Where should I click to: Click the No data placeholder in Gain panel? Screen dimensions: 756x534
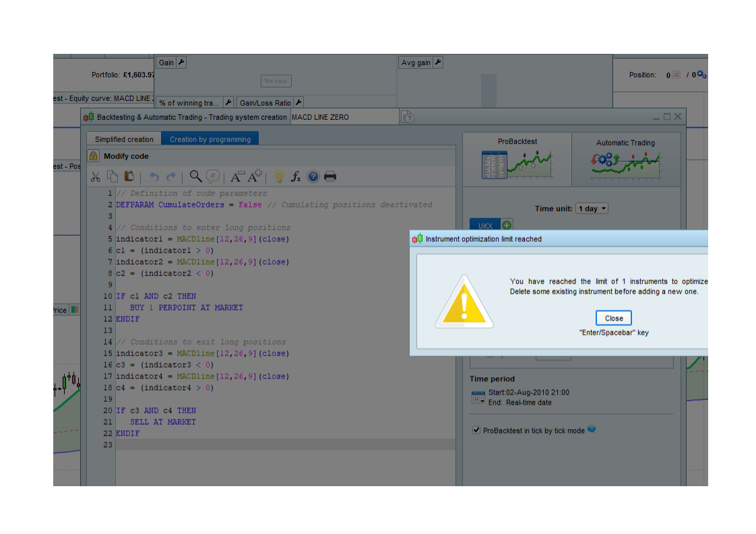276,81
